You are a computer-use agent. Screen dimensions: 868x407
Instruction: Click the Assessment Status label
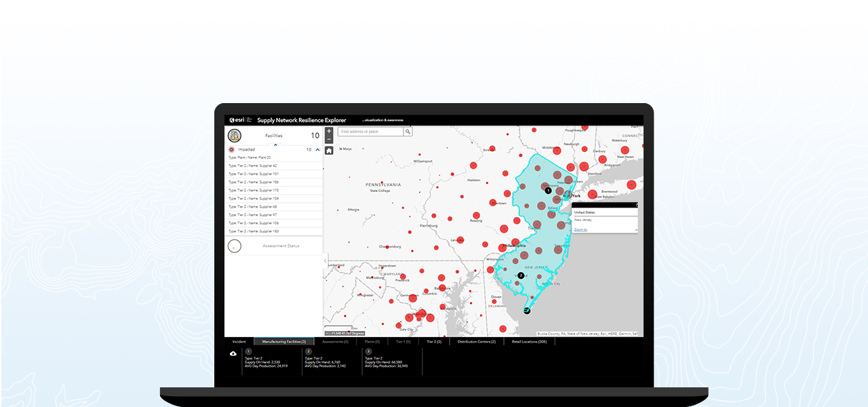point(281,246)
